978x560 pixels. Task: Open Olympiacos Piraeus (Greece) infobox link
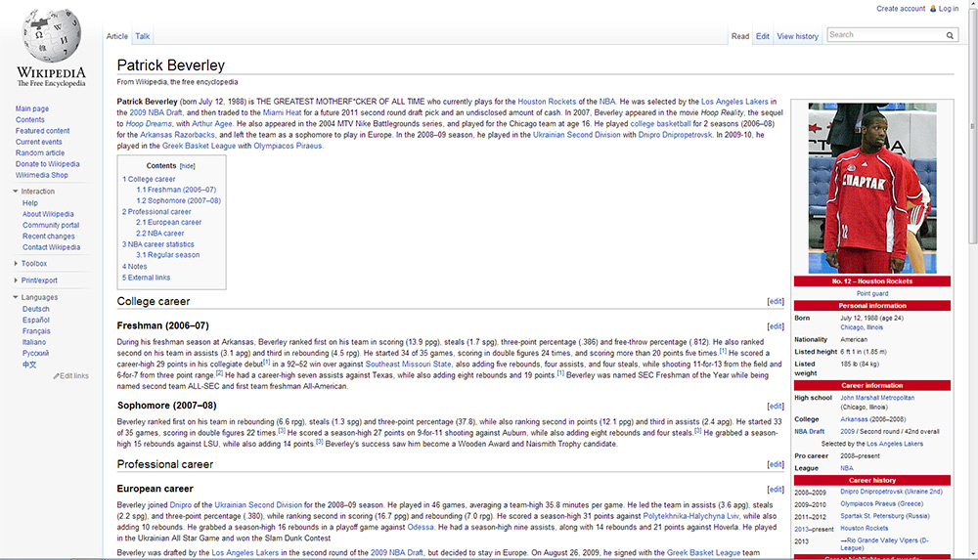(x=881, y=504)
